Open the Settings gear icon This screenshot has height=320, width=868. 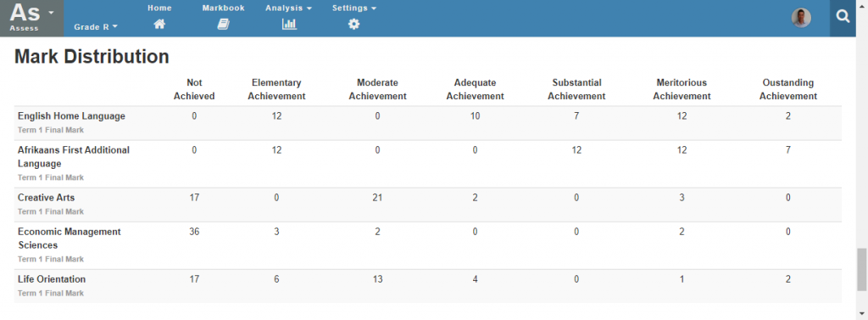(x=353, y=24)
